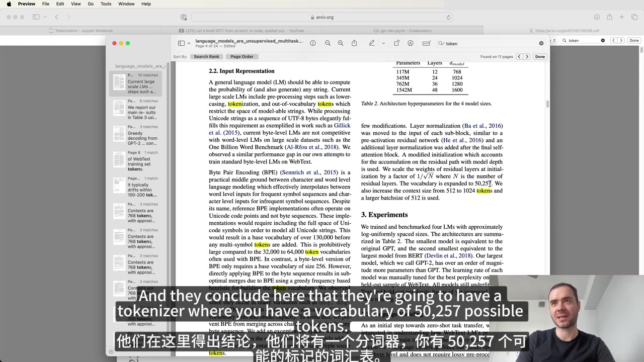Go forward in Safari
The width and height of the screenshot is (644, 362).
69,17
